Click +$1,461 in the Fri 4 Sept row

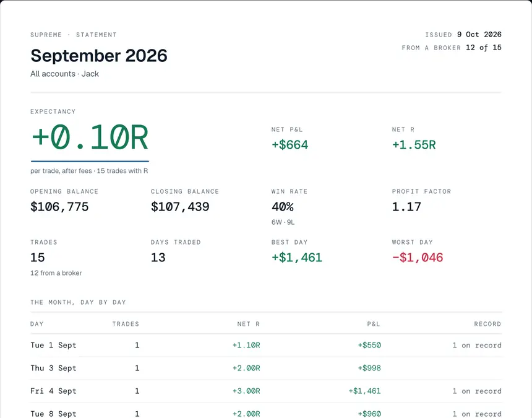[365, 391]
